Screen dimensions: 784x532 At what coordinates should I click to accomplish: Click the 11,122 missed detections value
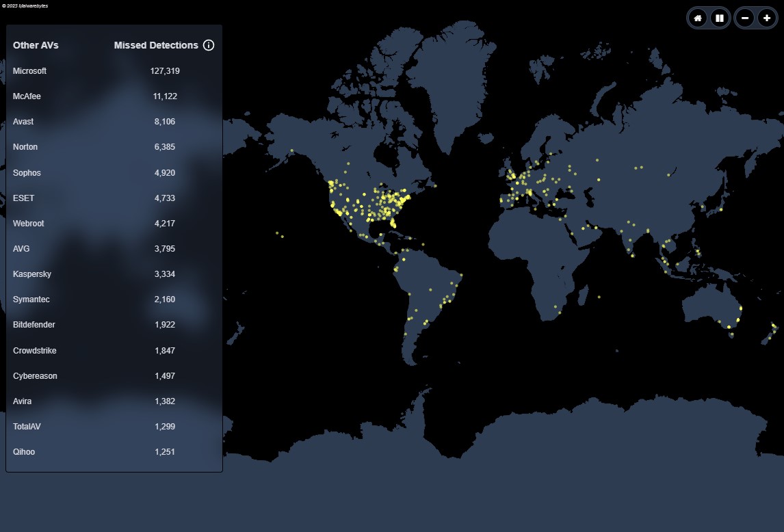click(165, 96)
